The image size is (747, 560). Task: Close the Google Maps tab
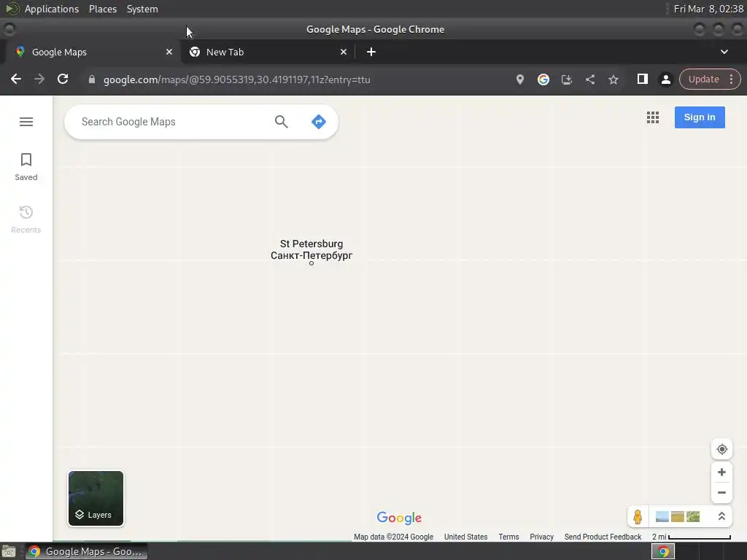coord(169,52)
